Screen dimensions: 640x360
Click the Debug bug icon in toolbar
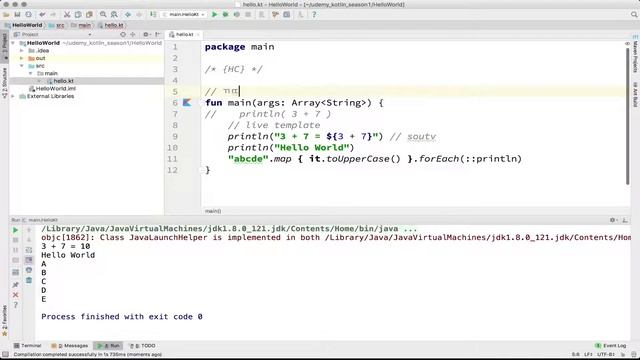(225, 15)
